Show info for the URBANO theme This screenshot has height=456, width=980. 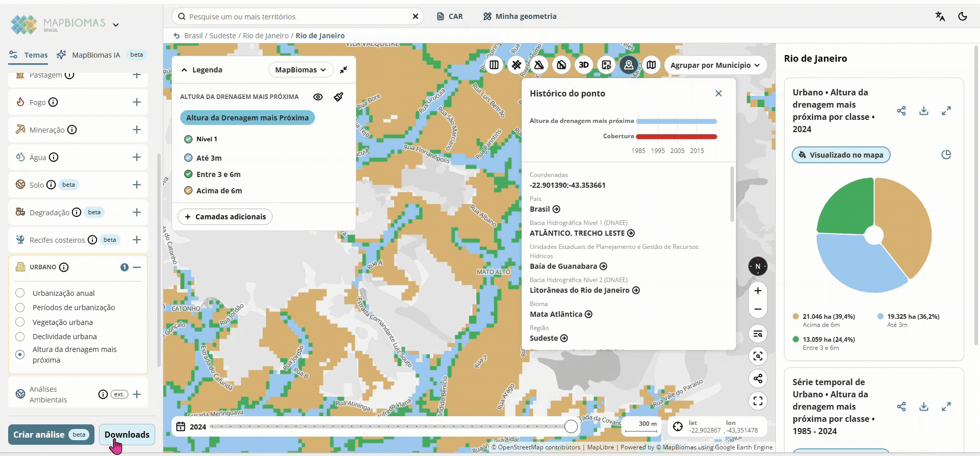[x=64, y=267]
